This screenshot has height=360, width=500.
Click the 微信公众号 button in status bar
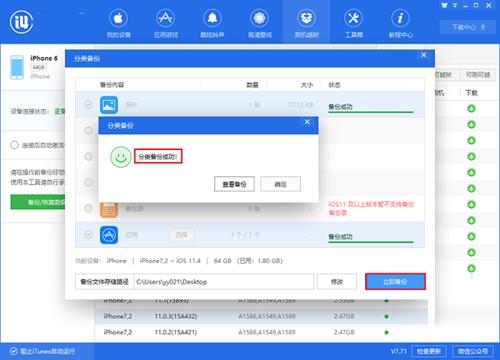coord(473,351)
